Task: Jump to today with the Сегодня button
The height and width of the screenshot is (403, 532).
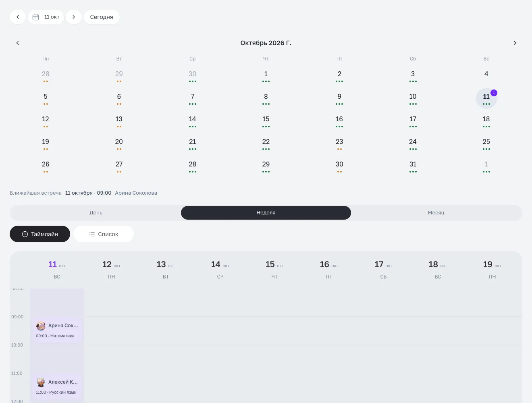Action: [102, 17]
